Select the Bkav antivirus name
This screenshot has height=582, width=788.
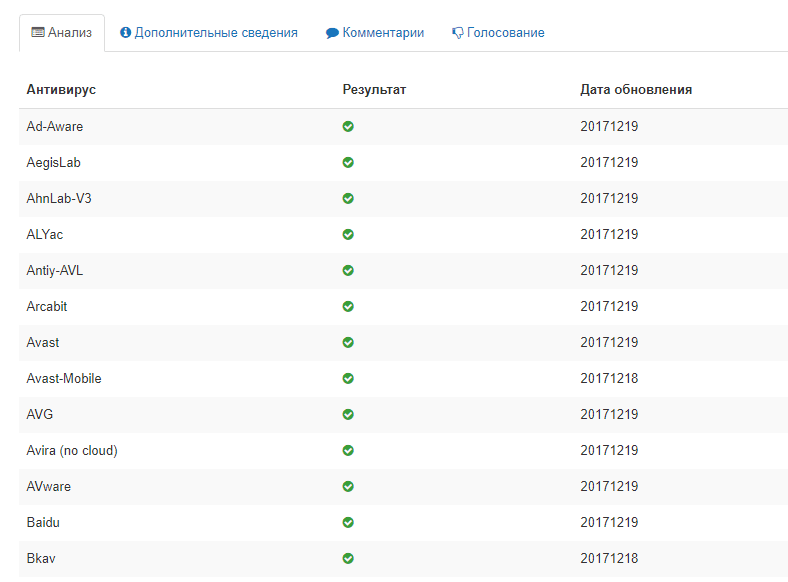coord(41,558)
